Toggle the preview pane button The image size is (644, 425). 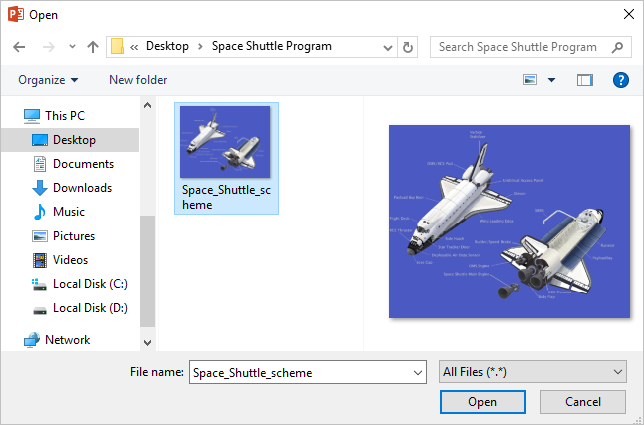click(x=585, y=80)
